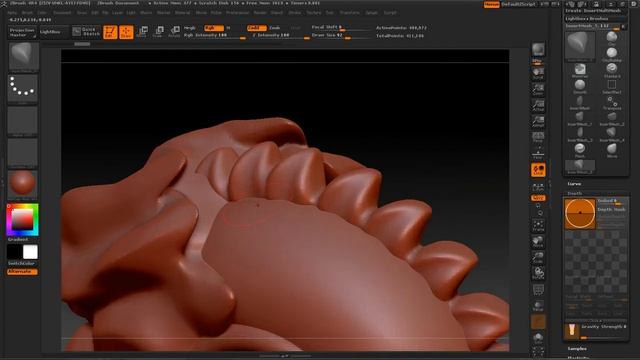Viewport: 640px width, 360px height.
Task: Choose the InsertMesh_2 brush
Action: click(611, 118)
